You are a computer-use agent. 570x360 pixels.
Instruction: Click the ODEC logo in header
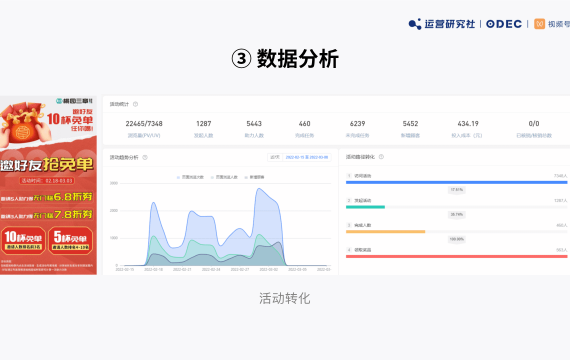(504, 24)
